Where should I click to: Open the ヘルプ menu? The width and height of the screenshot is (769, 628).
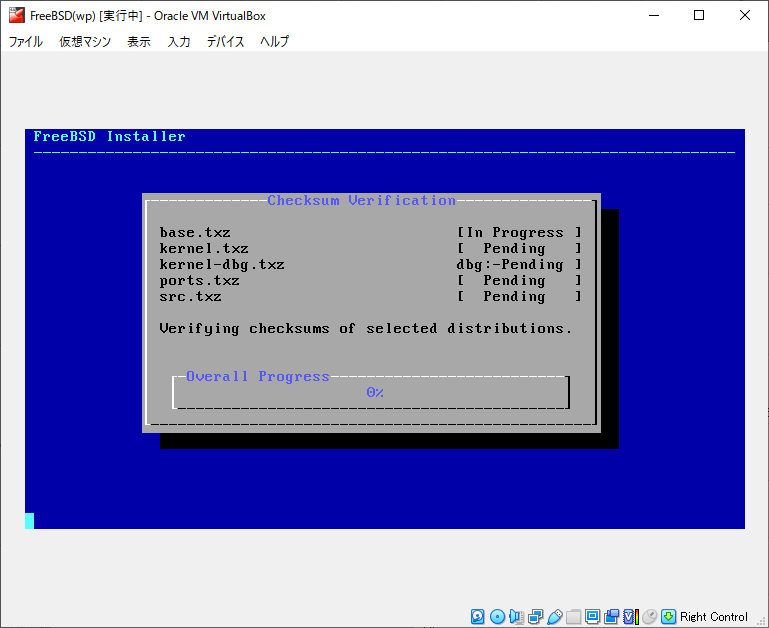[274, 41]
